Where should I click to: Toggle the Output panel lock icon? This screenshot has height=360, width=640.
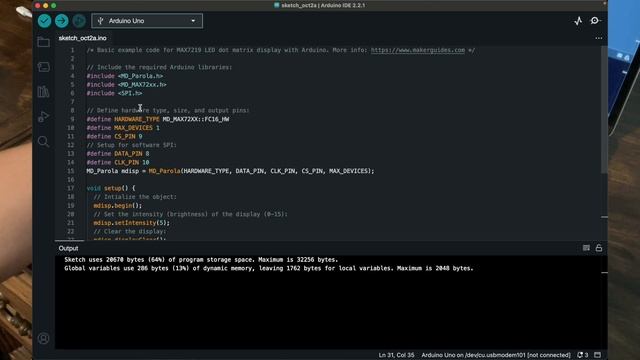[599, 248]
